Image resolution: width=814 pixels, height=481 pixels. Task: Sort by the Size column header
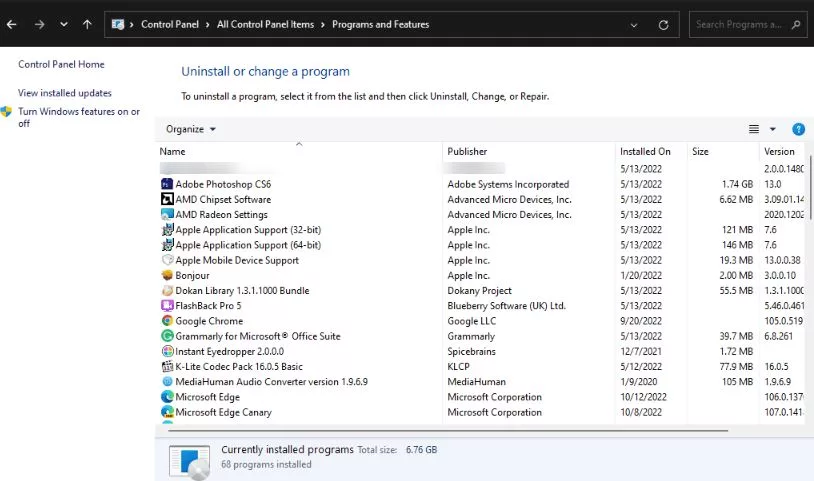coord(700,152)
